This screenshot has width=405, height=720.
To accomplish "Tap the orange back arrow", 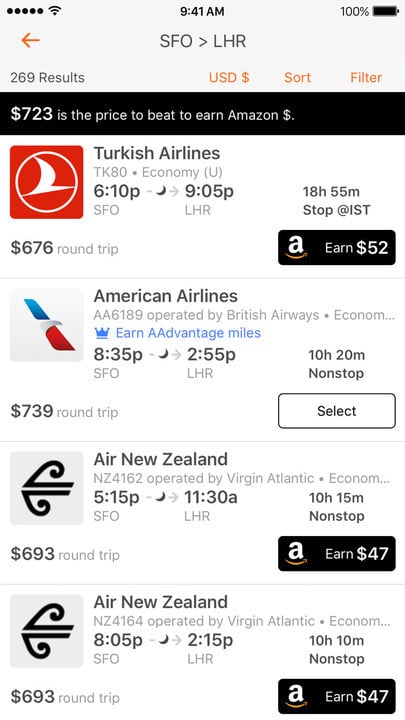I will click(x=30, y=41).
